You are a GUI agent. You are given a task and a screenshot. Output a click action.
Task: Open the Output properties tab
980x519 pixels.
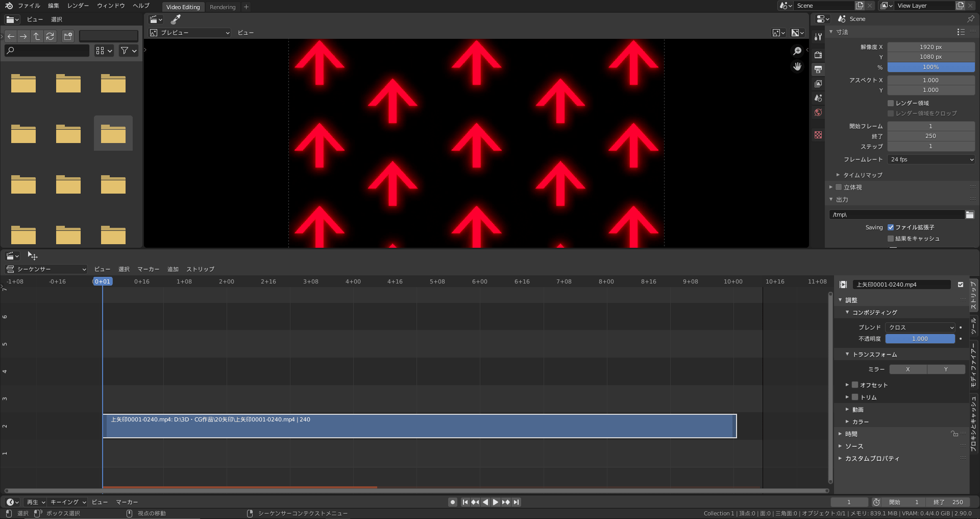pyautogui.click(x=818, y=69)
